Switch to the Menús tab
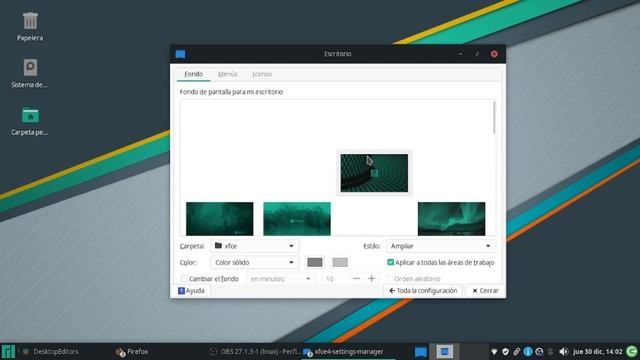The image size is (640, 360). point(227,74)
